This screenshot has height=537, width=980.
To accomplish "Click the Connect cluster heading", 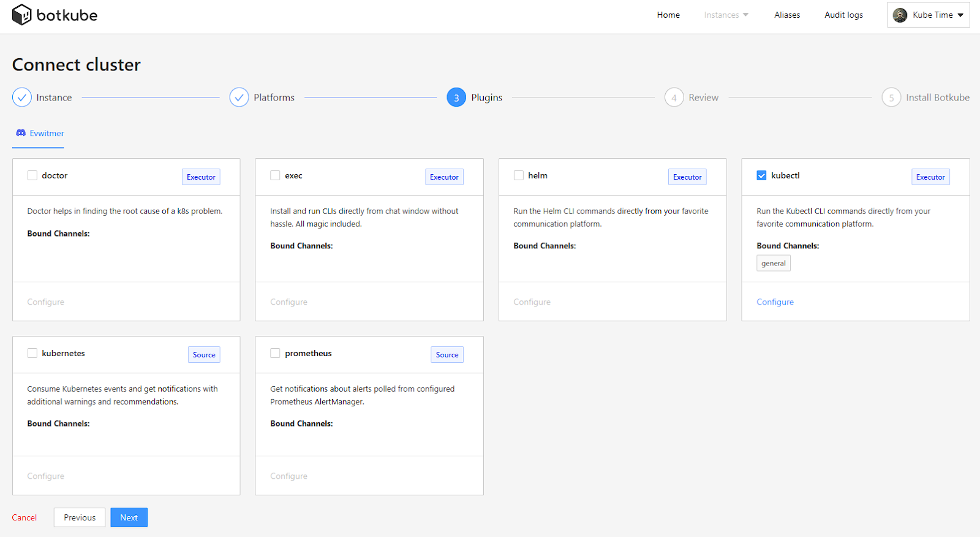I will pos(77,64).
